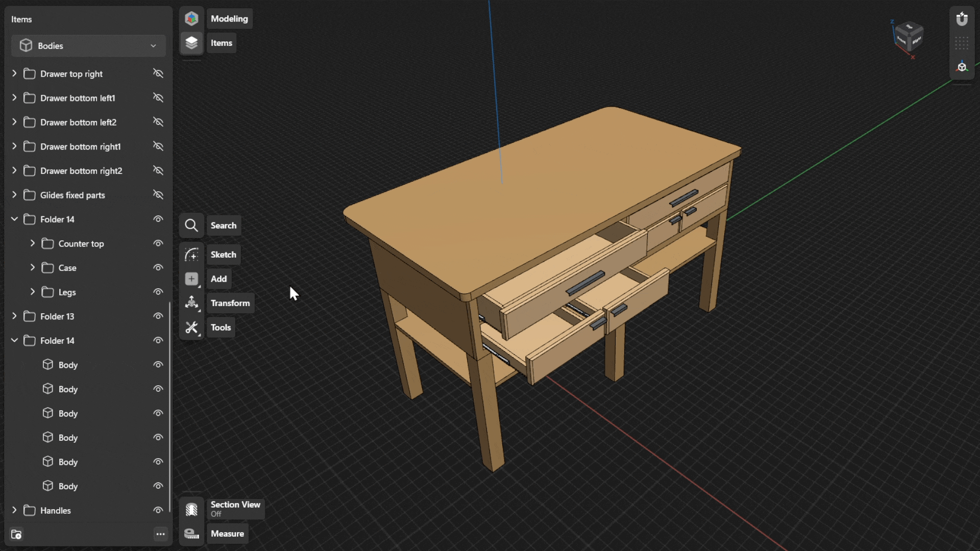Click the Modeling label
Screen dimensions: 980x551
(229, 19)
